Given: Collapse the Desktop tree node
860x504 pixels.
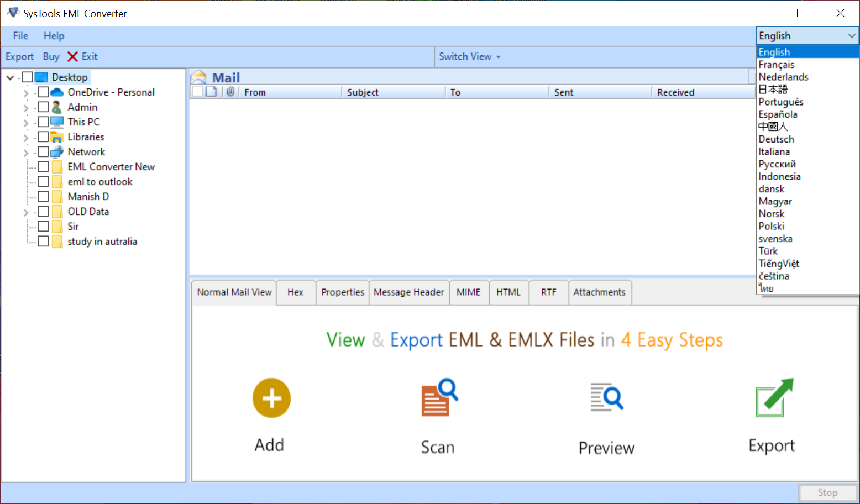Looking at the screenshot, I should pos(10,78).
